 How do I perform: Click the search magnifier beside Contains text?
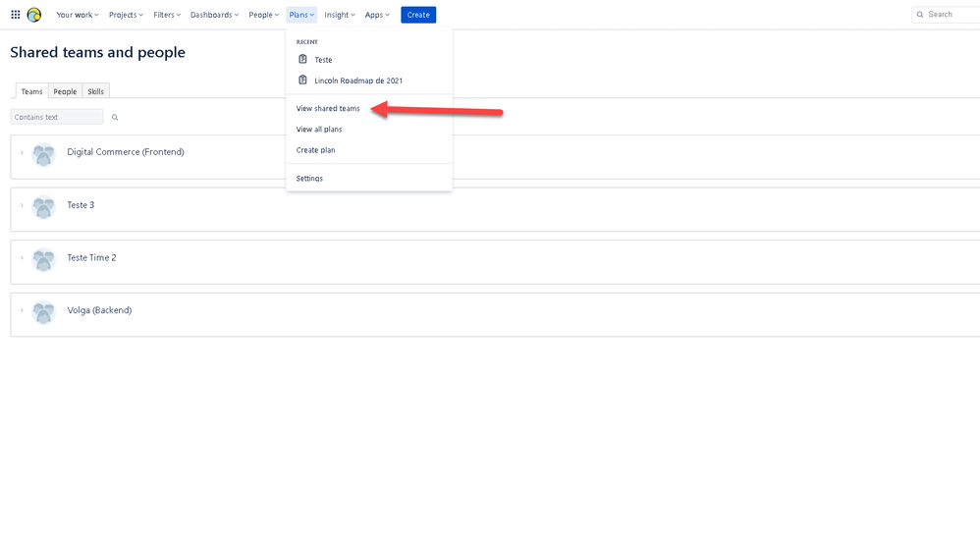pos(115,118)
